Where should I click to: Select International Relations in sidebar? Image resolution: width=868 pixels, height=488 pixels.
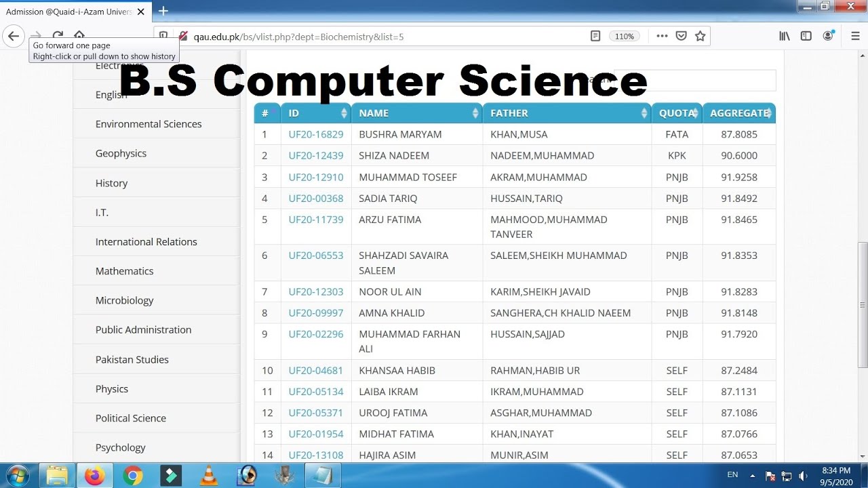[x=146, y=241]
